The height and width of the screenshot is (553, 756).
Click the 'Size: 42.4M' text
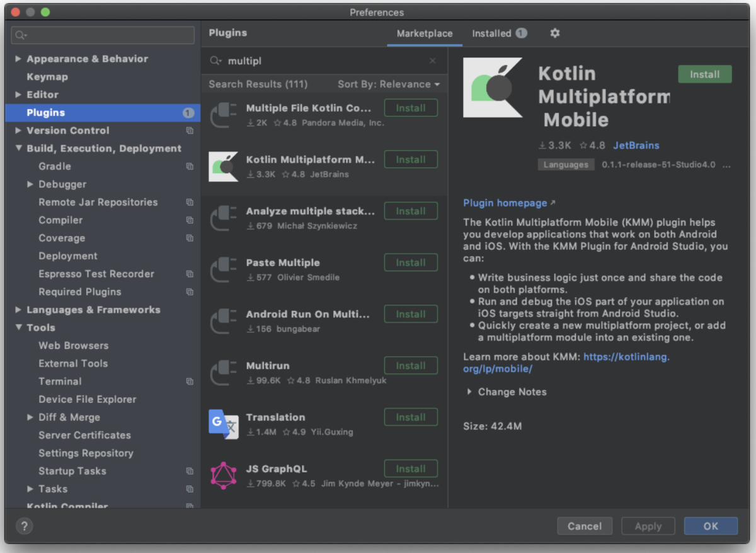(492, 426)
